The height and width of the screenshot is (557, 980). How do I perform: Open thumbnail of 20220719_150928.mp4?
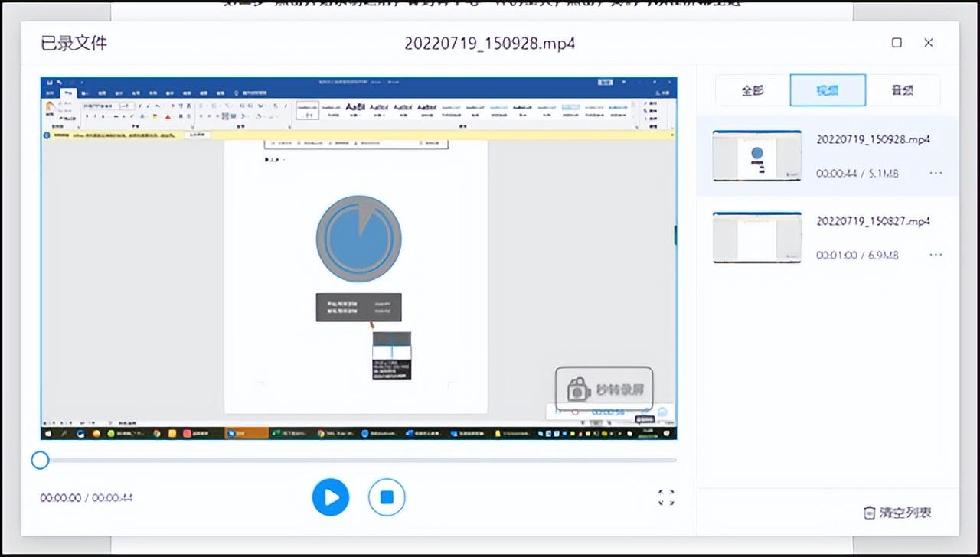click(757, 155)
